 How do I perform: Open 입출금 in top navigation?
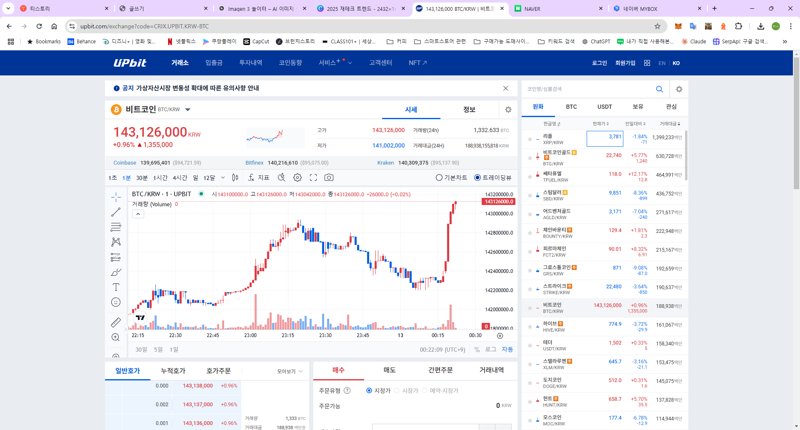pos(214,63)
